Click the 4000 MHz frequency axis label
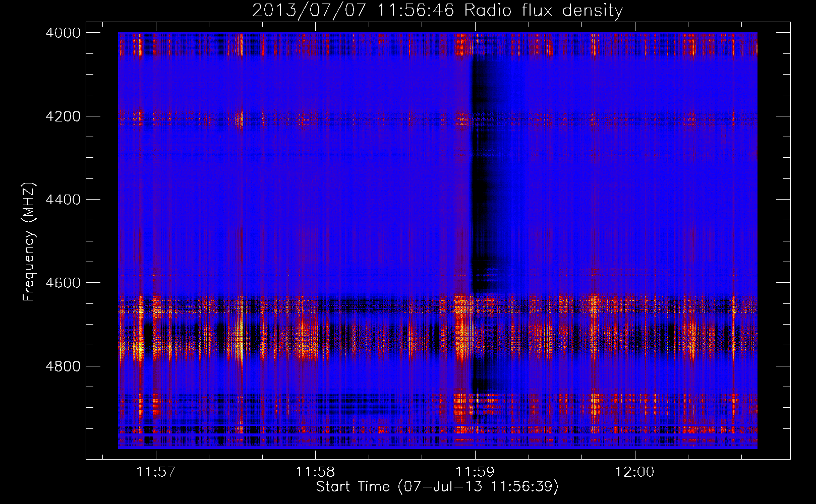Viewport: 816px width, 504px height. [63, 33]
